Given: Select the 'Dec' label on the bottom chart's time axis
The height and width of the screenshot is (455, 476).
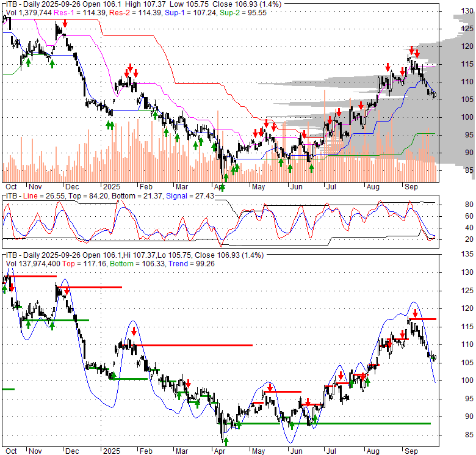Looking at the screenshot, I should 72,451.
